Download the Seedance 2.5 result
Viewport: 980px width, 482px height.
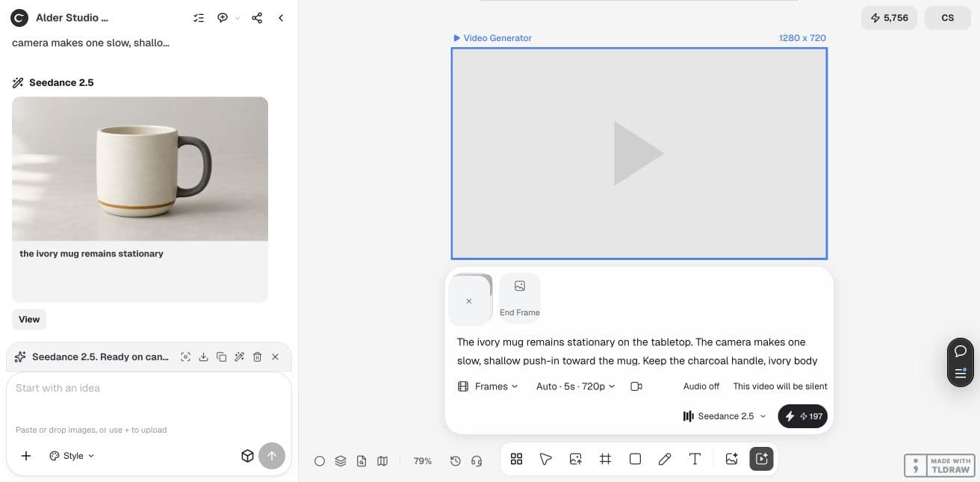pyautogui.click(x=203, y=357)
